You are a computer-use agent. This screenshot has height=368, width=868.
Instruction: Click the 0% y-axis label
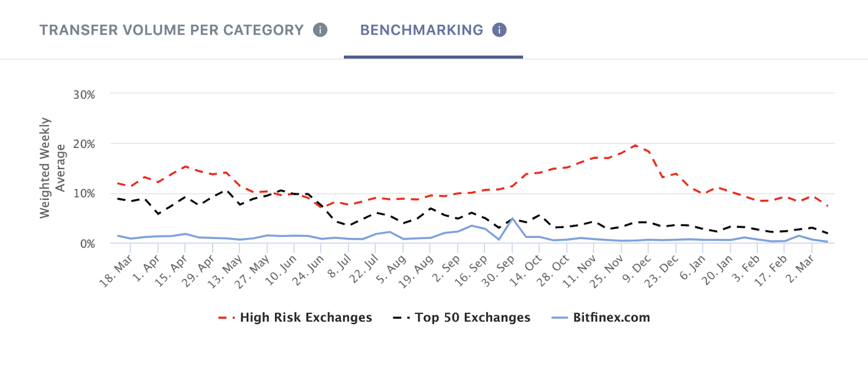pyautogui.click(x=87, y=244)
